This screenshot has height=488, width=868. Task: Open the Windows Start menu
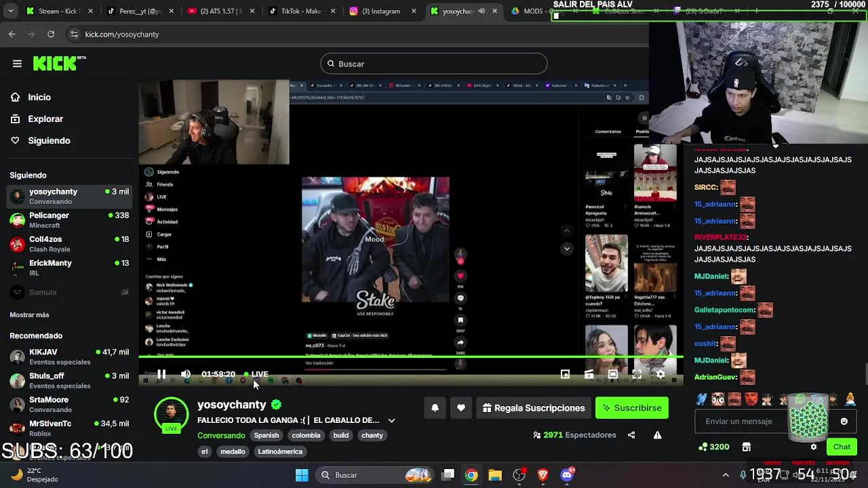click(302, 475)
